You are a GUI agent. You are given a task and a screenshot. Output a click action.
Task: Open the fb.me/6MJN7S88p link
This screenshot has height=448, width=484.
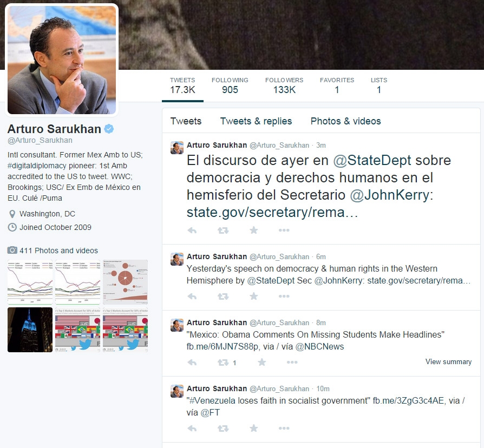point(223,346)
